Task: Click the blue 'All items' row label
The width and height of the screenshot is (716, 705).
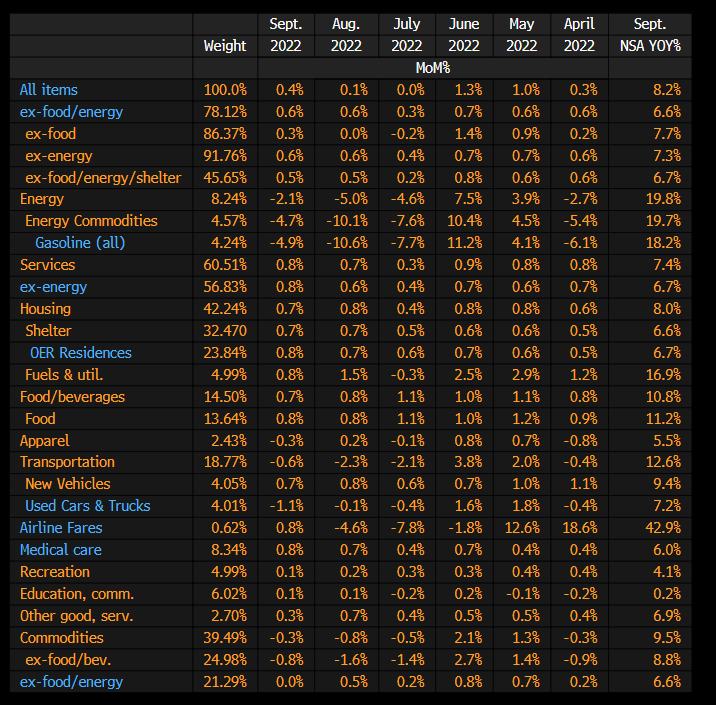Action: coord(48,90)
